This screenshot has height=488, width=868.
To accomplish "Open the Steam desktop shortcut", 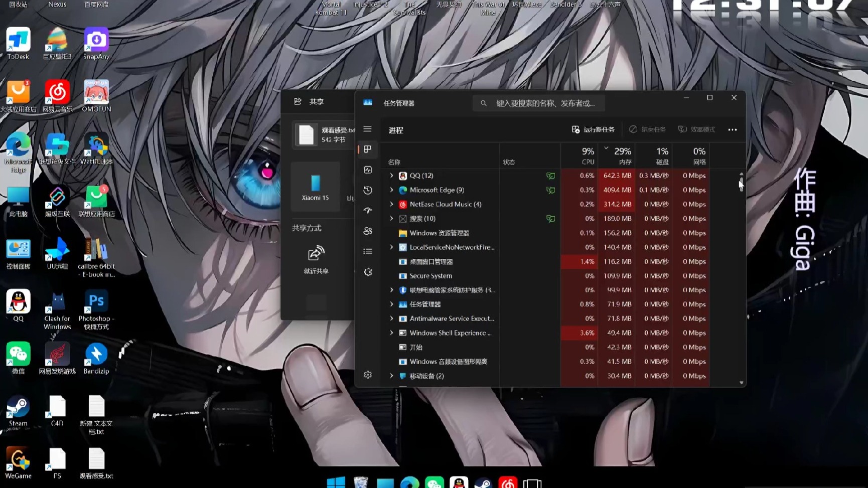I will click(18, 411).
